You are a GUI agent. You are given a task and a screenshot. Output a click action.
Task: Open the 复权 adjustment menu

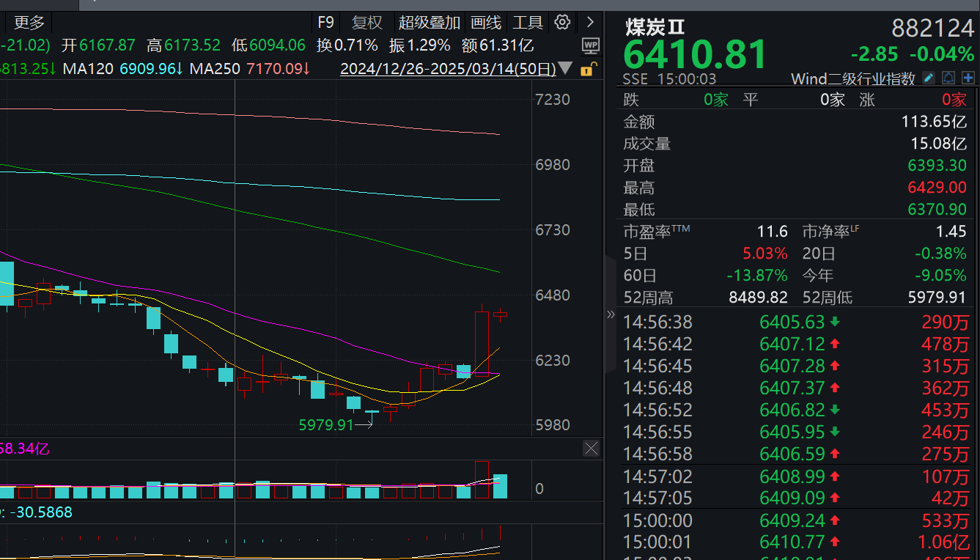[367, 23]
